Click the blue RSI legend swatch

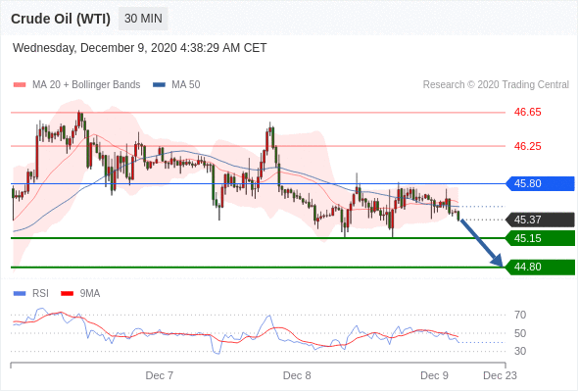(20, 294)
